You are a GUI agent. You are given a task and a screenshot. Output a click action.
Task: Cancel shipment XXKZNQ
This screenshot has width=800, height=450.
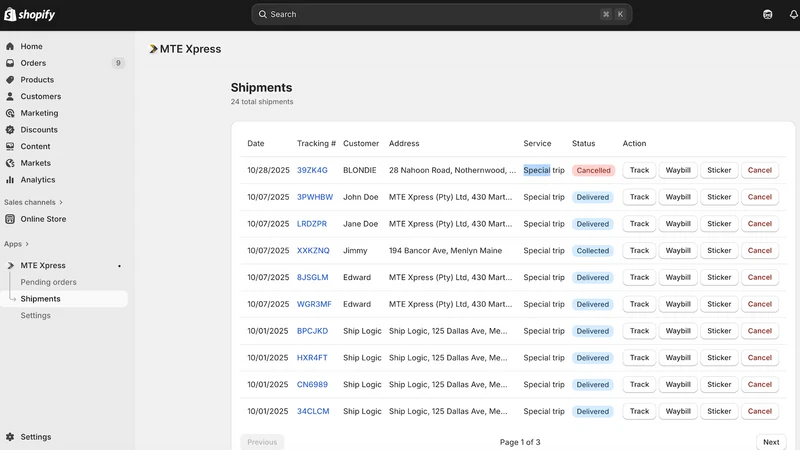[x=760, y=251]
